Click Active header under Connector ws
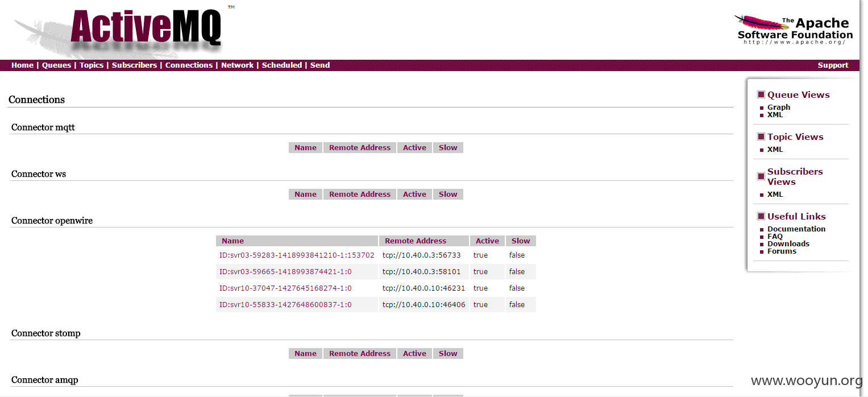 (x=414, y=194)
